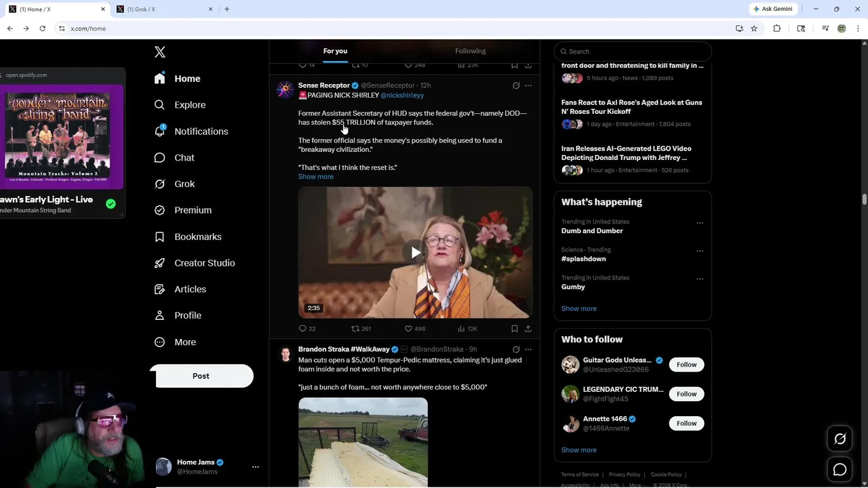The image size is (868, 488).
Task: Open Bookmarks from the sidebar
Action: pos(188,237)
